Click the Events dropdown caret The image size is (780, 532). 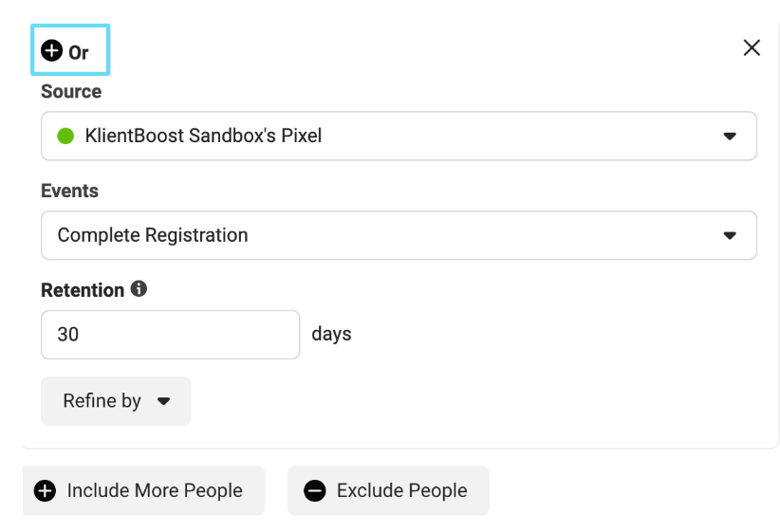click(730, 236)
